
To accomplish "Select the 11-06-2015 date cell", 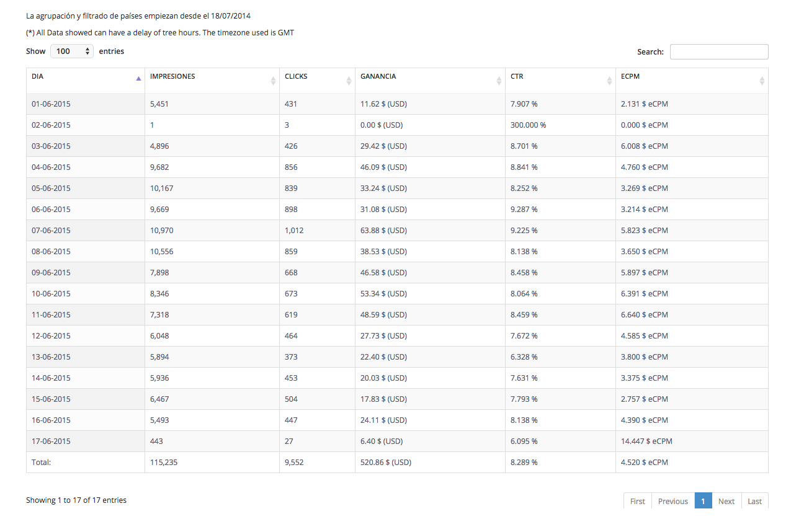I will click(86, 315).
